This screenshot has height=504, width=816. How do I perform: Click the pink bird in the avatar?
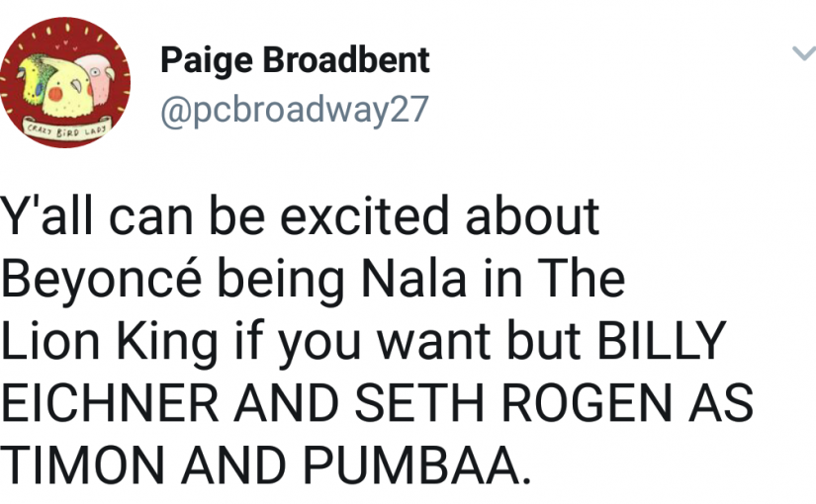tap(98, 78)
